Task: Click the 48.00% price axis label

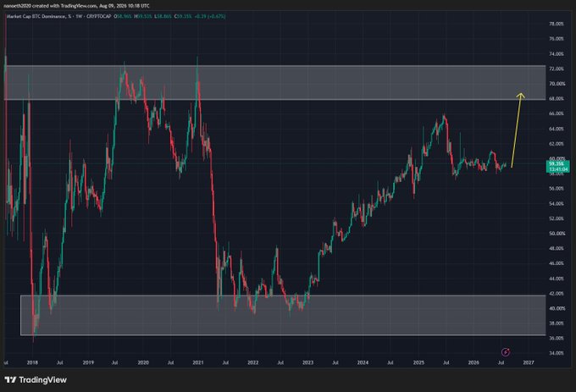Action: 557,248
